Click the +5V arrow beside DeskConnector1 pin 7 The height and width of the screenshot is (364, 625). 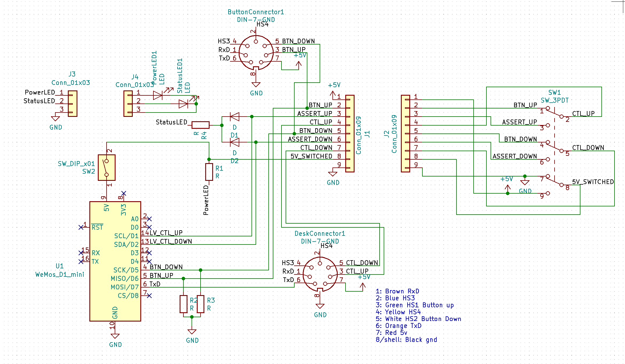point(362,286)
